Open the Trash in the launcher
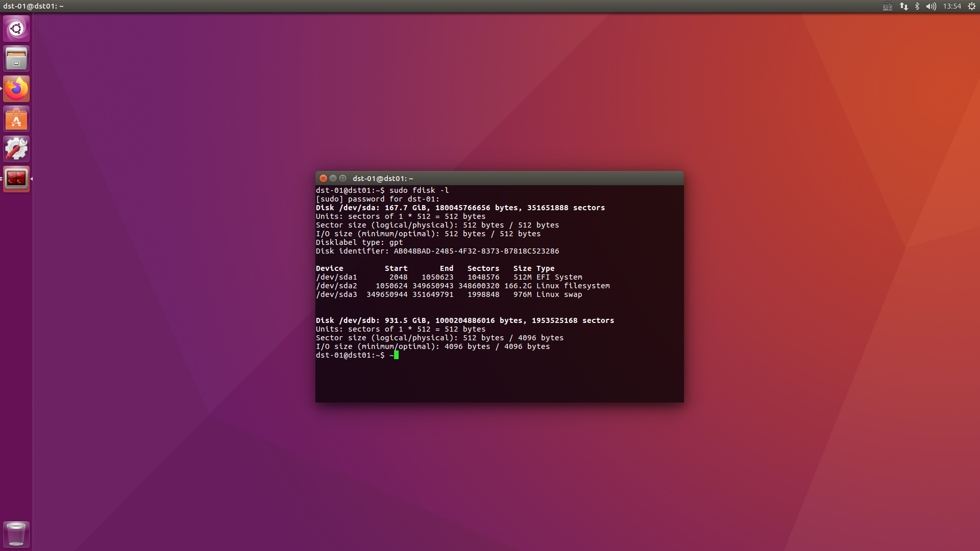 (16, 534)
